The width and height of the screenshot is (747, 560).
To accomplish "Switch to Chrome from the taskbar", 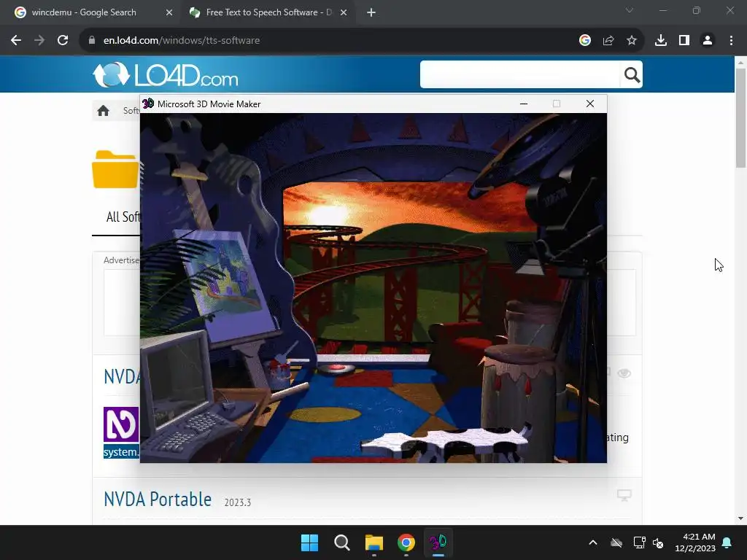I will (406, 542).
